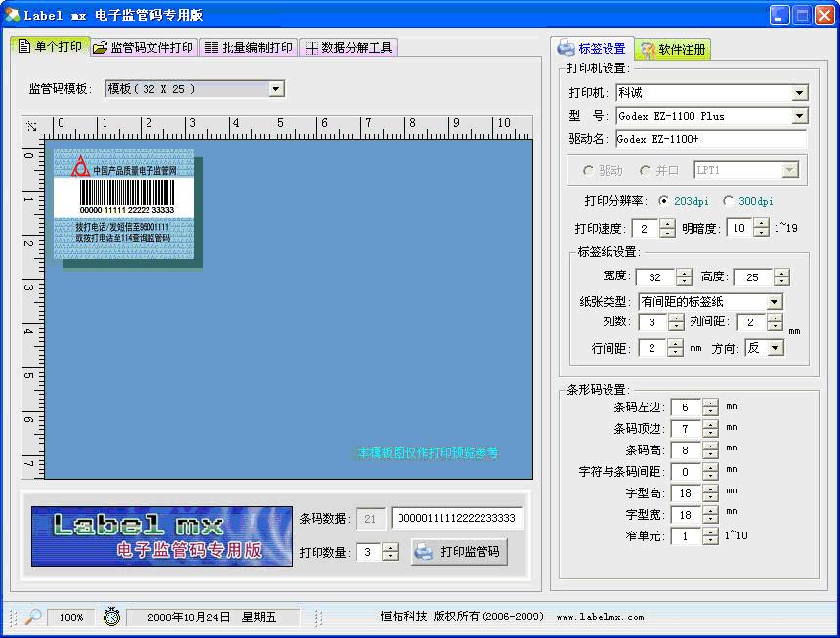
Task: Choose 300dpi print resolution
Action: pos(728,201)
